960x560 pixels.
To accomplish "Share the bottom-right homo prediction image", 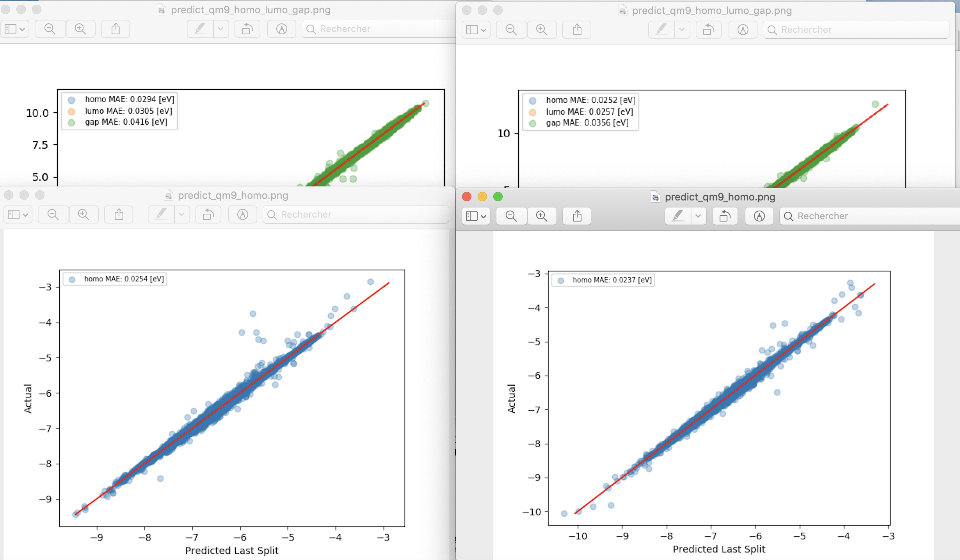I will coord(576,216).
